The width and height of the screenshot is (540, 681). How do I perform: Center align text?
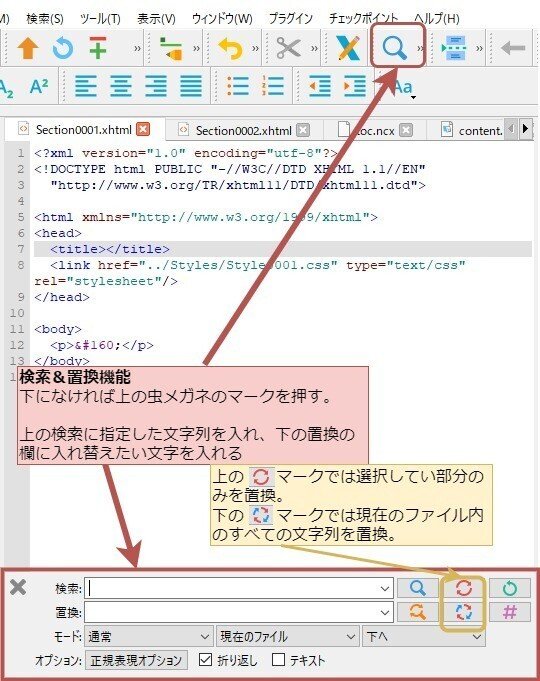coord(121,86)
